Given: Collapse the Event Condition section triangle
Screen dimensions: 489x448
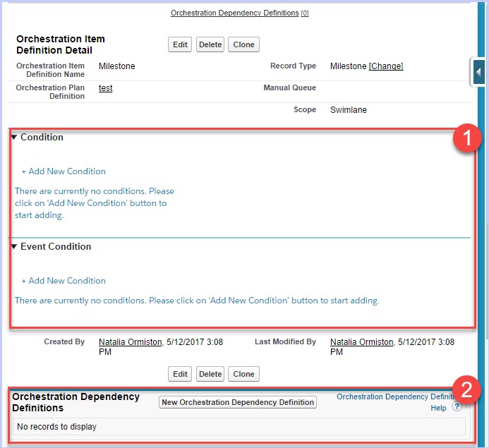Looking at the screenshot, I should pyautogui.click(x=14, y=247).
